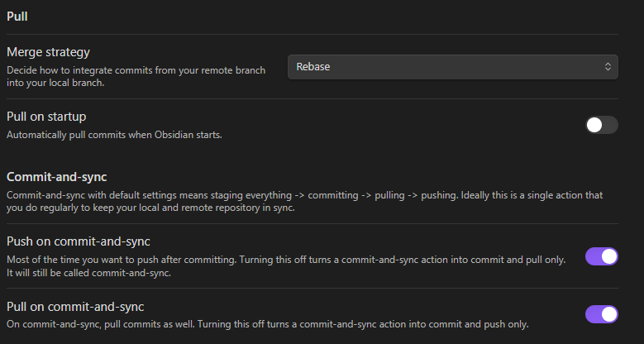Click the up-down chevron beside Rebase
Screen dimensions: 644x344
[x=608, y=66]
